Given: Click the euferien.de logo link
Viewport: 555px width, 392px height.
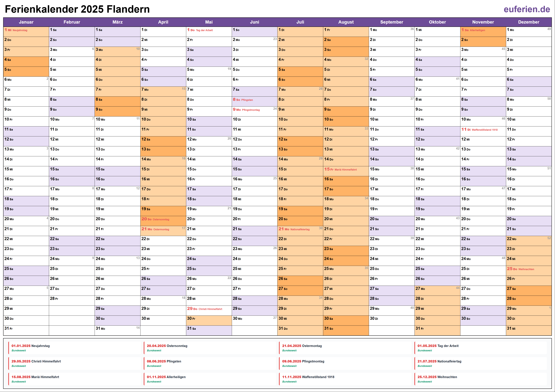Looking at the screenshot, I should [x=527, y=9].
